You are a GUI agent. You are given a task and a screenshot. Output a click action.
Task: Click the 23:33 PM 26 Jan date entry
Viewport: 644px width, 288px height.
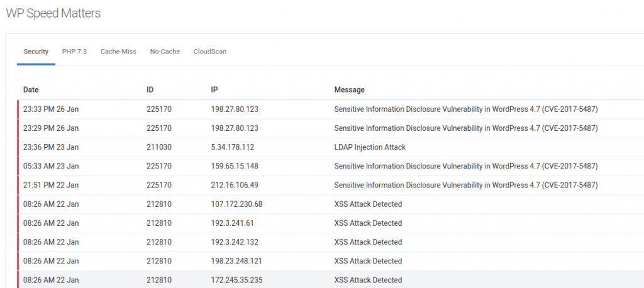coord(51,109)
